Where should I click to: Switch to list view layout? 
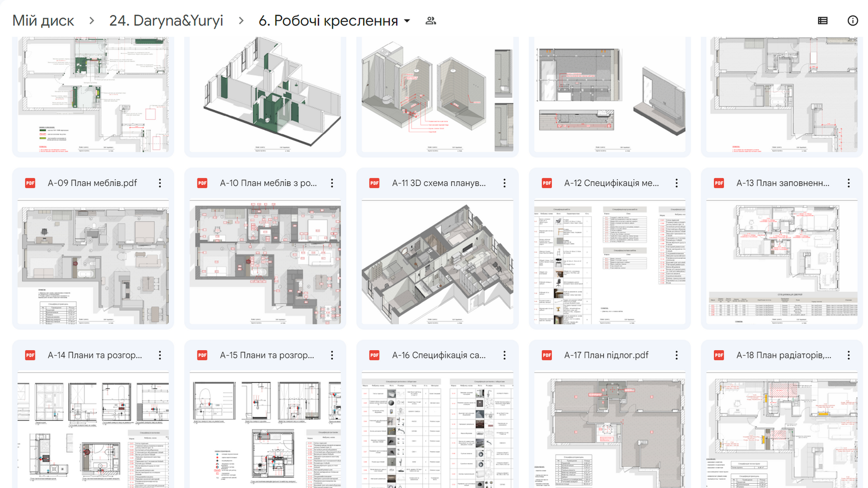tap(823, 21)
